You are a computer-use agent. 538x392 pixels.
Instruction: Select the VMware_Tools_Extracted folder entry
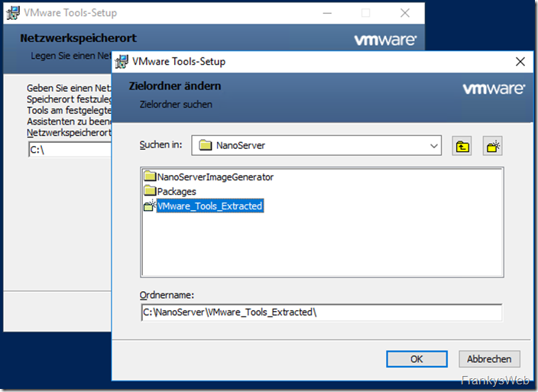pyautogui.click(x=209, y=206)
